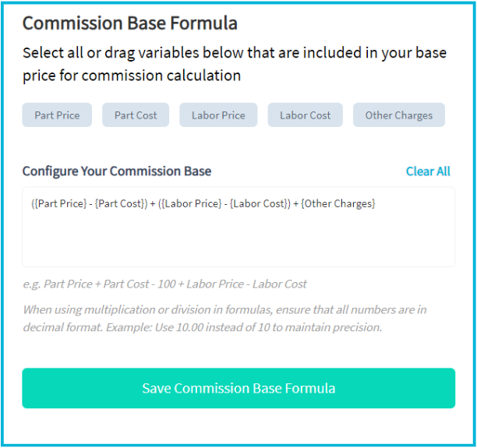477x448 pixels.
Task: Click the Labor Cost variable chip
Action: click(x=305, y=115)
